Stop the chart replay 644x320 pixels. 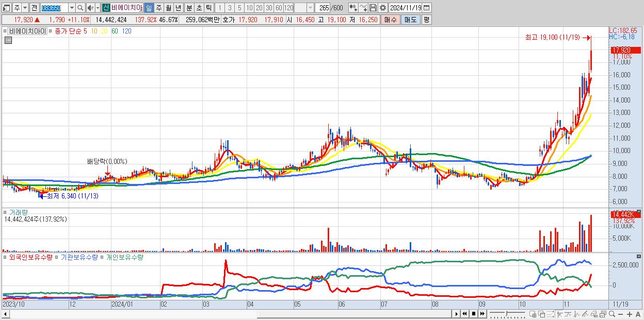click(473, 314)
